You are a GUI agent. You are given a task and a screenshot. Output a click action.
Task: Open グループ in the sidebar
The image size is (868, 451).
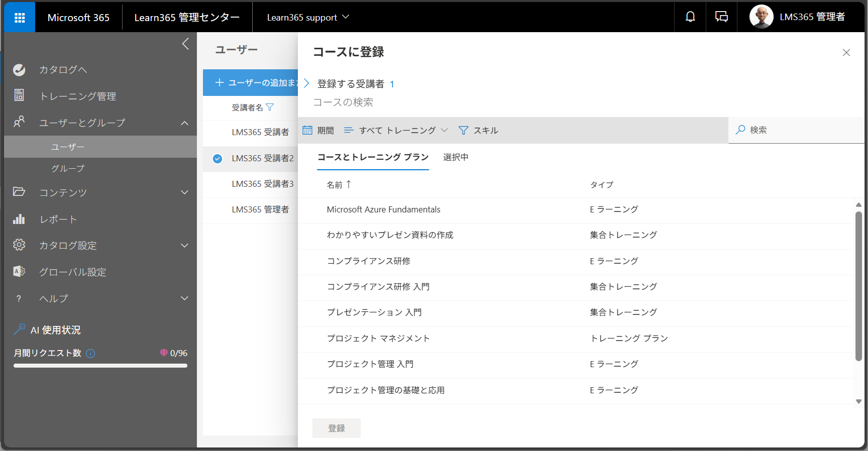tap(100, 169)
